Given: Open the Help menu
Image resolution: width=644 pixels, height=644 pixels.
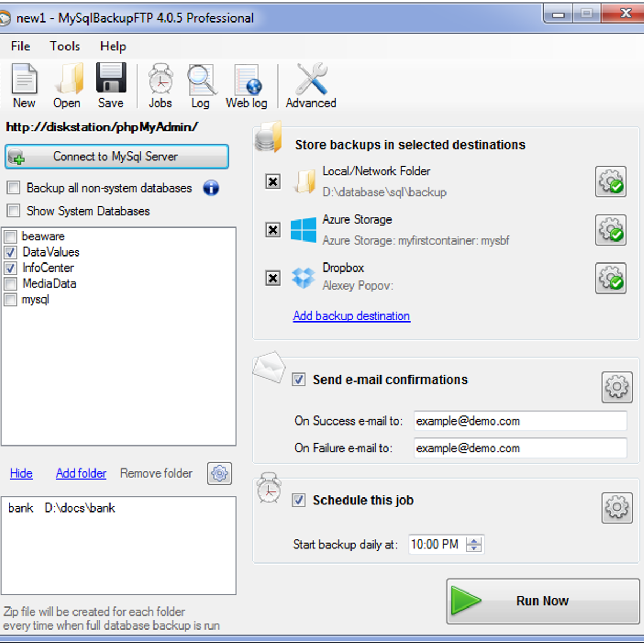Looking at the screenshot, I should (x=113, y=47).
